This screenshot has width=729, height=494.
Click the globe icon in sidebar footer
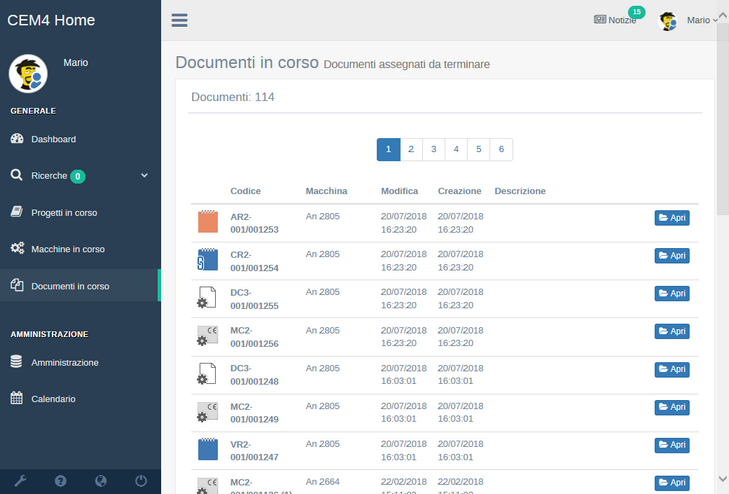click(101, 481)
